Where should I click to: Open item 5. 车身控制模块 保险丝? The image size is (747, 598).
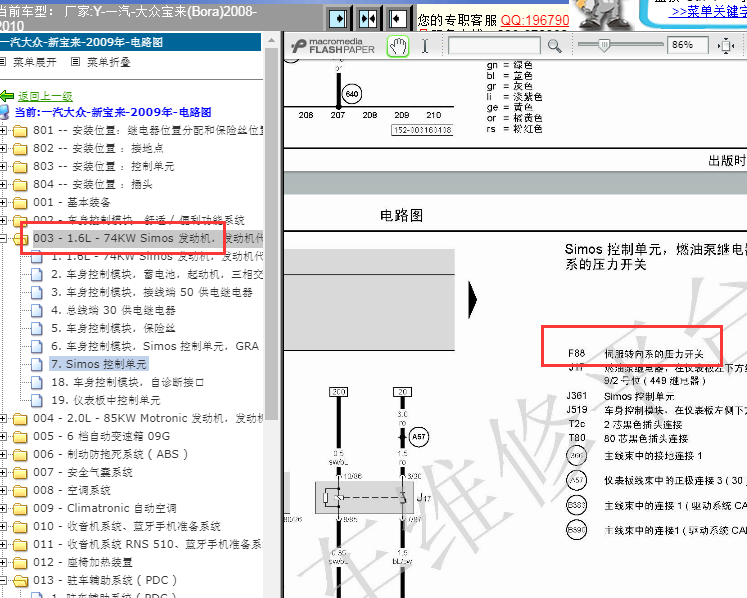[113, 328]
